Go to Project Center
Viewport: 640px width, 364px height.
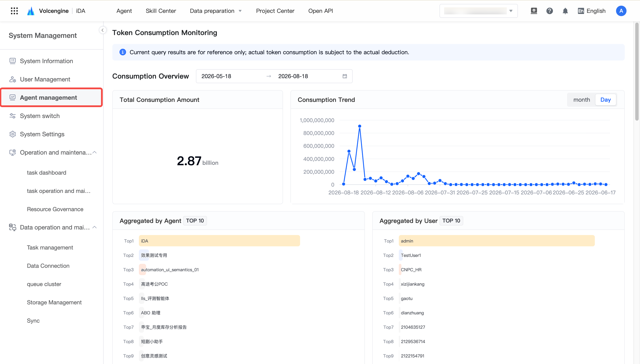[x=275, y=11]
